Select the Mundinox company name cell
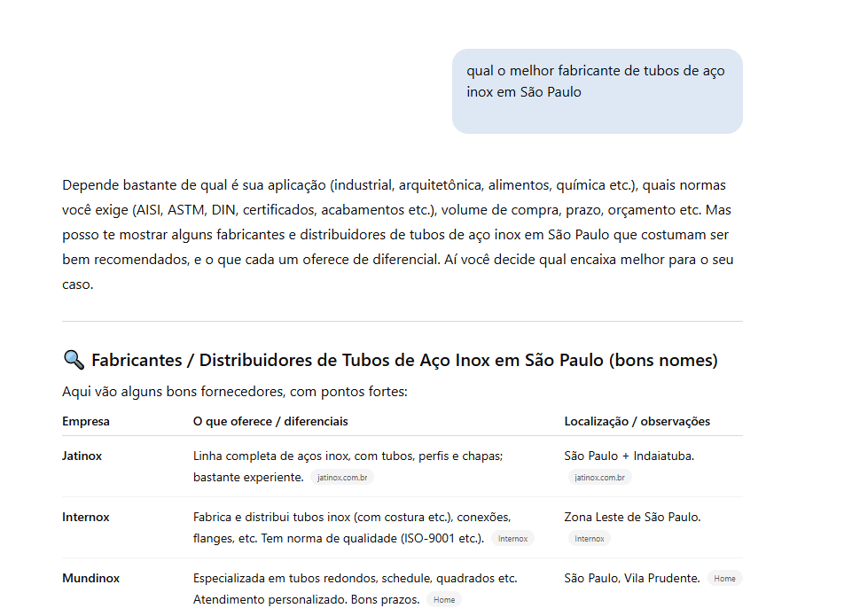852x616 pixels. tap(90, 579)
